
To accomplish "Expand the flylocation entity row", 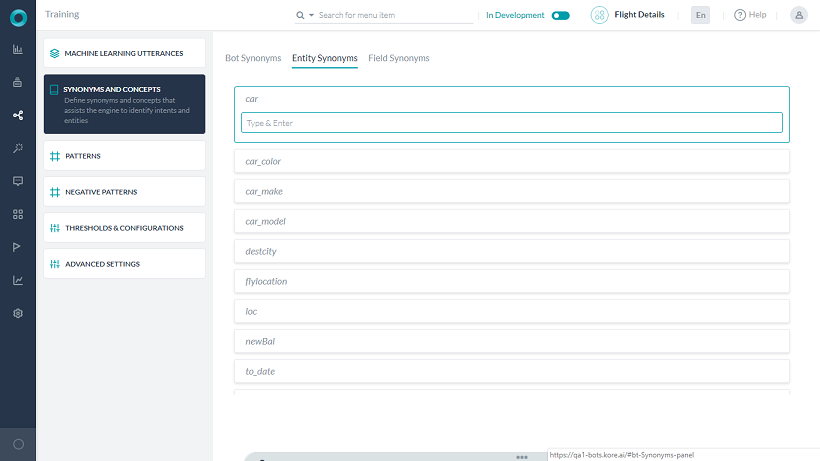I will 511,281.
